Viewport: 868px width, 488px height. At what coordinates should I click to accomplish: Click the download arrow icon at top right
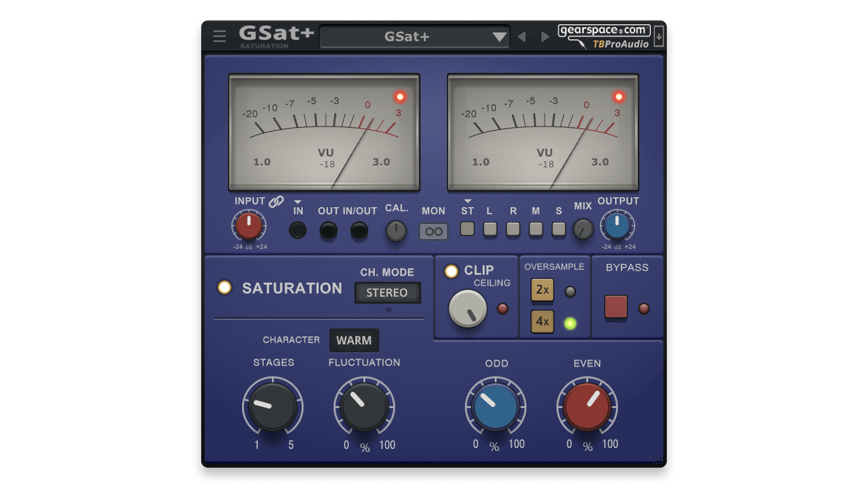click(x=659, y=36)
